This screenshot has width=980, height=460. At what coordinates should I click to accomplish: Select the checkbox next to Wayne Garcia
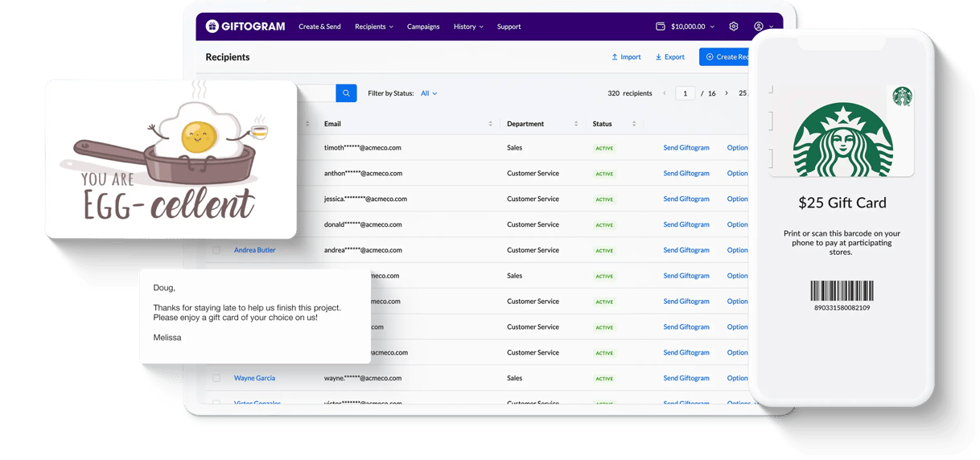(216, 378)
